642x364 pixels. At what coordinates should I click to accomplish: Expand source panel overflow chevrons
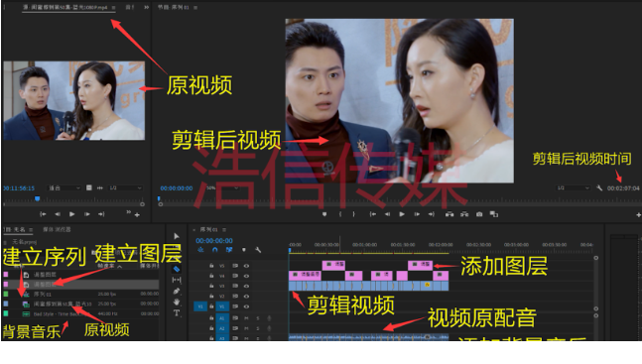pos(147,7)
